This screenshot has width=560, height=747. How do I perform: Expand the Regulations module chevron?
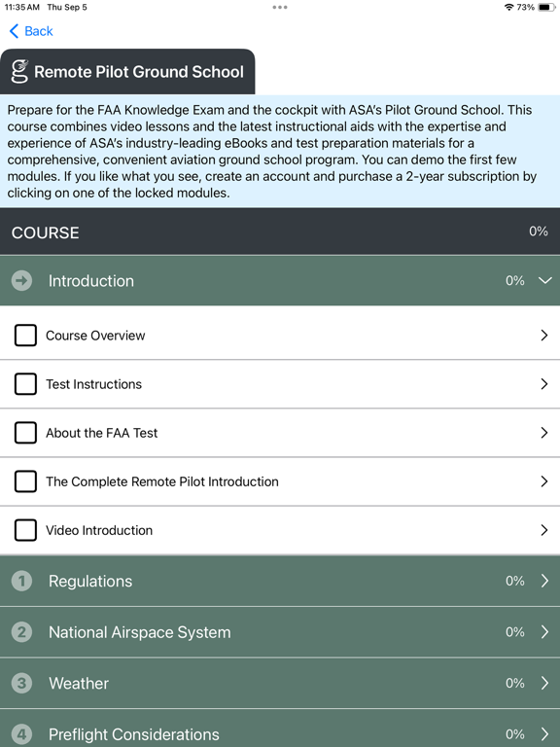544,581
